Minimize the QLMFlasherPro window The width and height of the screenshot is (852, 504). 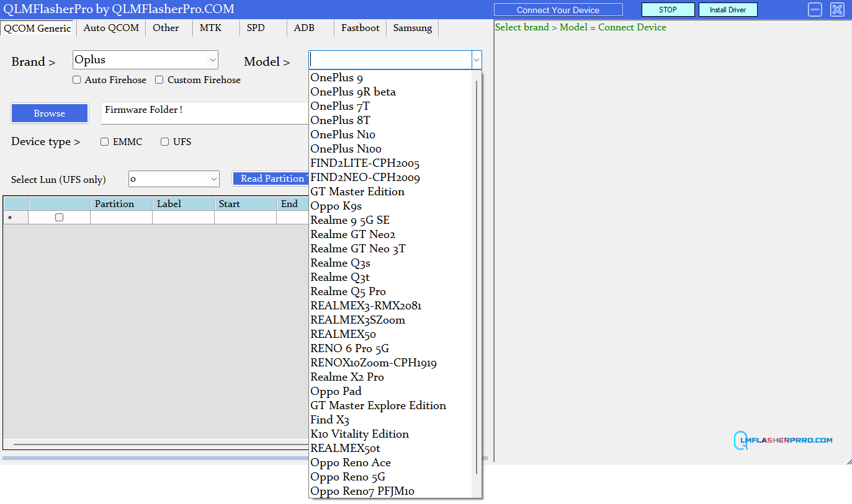tap(815, 10)
